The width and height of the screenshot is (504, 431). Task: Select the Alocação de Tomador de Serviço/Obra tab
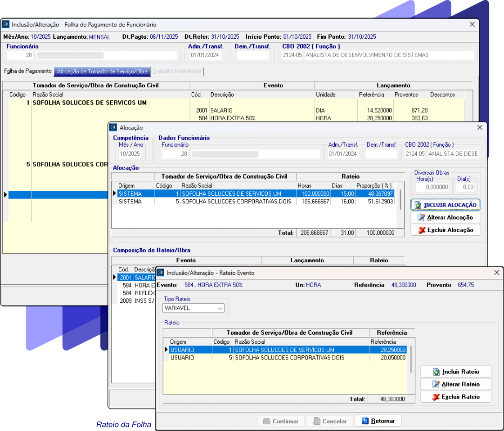coord(103,72)
